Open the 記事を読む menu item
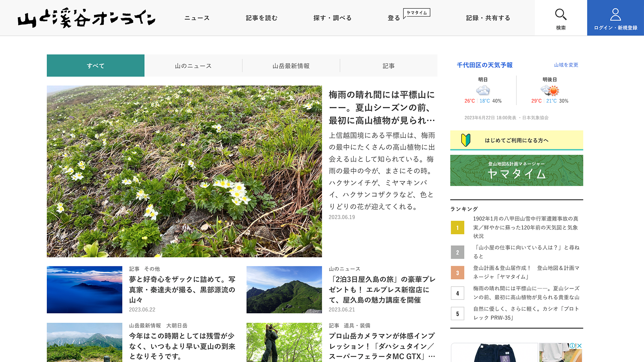This screenshot has width=644, height=362. 262,18
